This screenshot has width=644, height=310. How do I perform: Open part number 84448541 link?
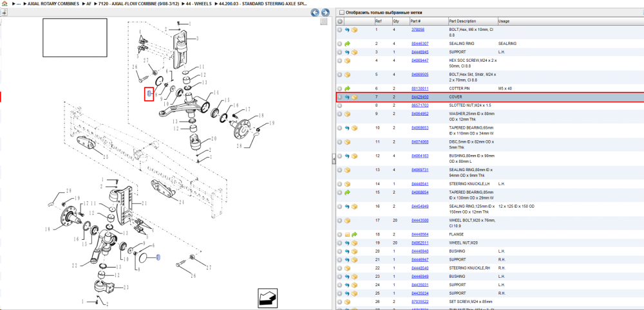420,184
